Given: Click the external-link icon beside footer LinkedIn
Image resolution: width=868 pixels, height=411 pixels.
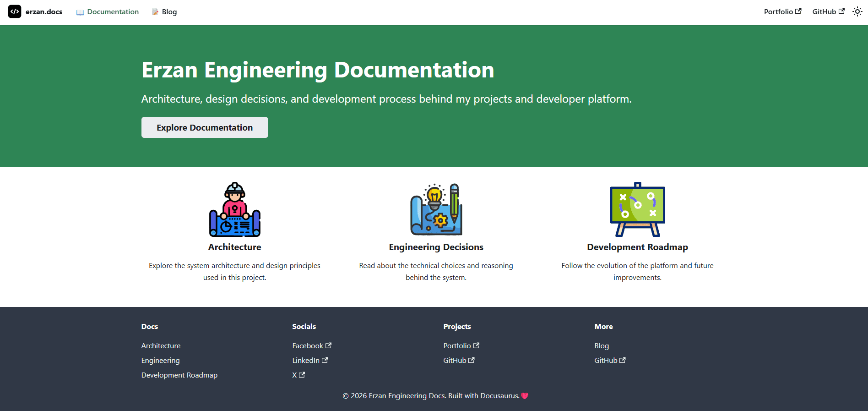Looking at the screenshot, I should click(325, 360).
